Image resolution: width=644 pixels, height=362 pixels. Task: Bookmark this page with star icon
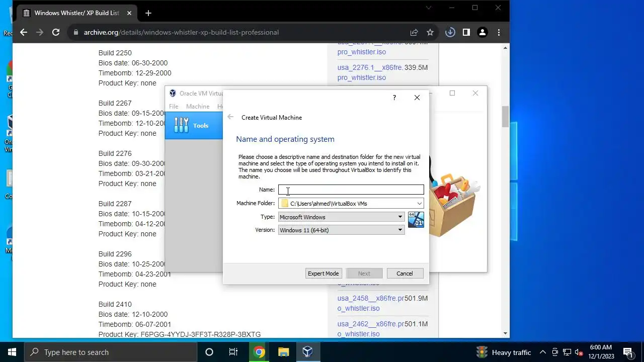click(x=430, y=32)
